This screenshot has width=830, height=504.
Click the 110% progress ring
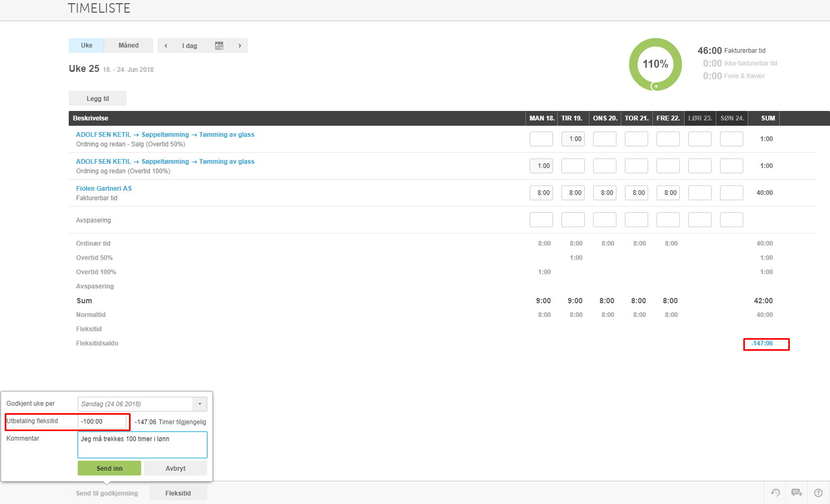pyautogui.click(x=656, y=64)
